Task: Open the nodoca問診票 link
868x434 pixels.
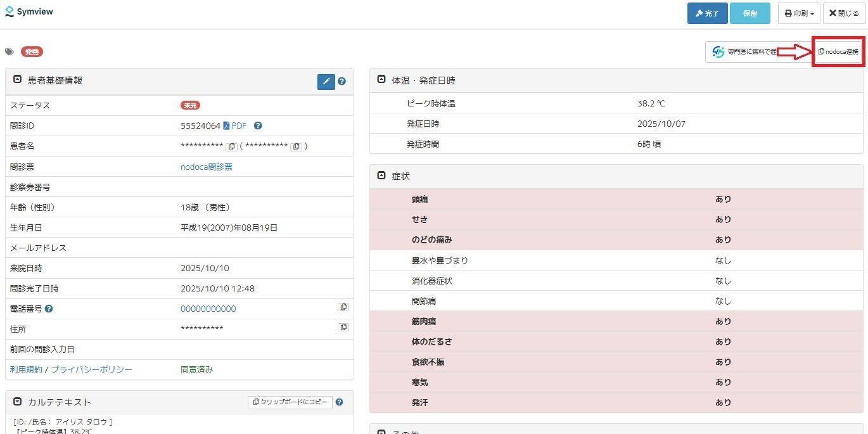Action: coord(207,167)
